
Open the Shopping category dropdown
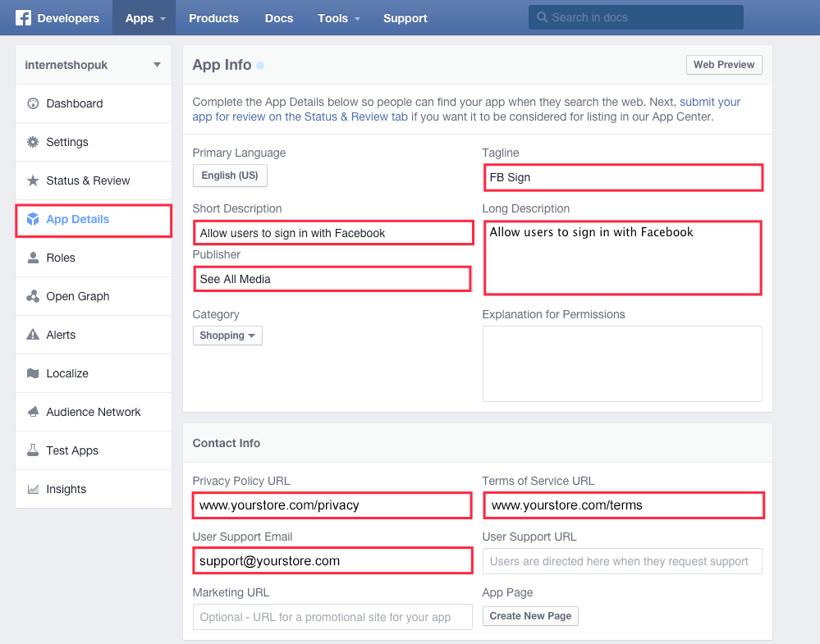click(227, 336)
